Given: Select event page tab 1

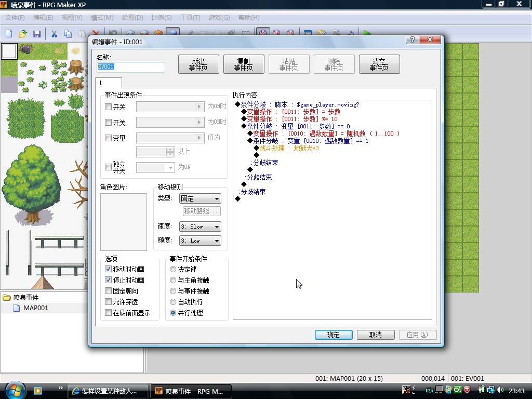Looking at the screenshot, I should pos(108,83).
